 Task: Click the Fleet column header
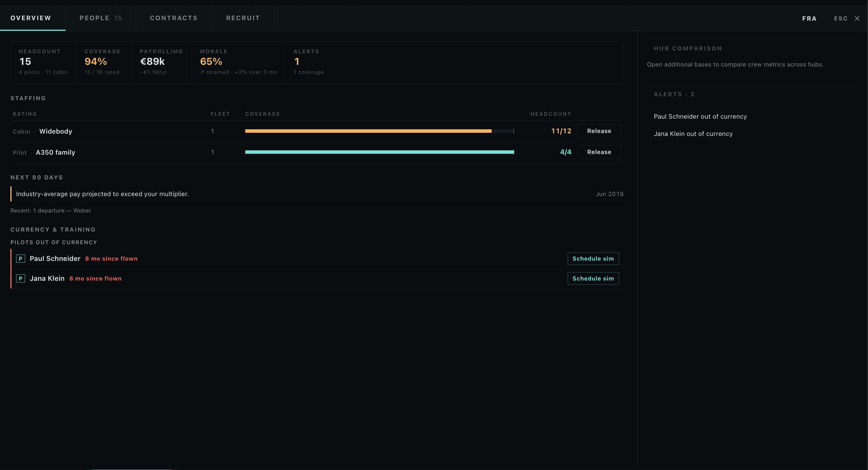pyautogui.click(x=220, y=114)
